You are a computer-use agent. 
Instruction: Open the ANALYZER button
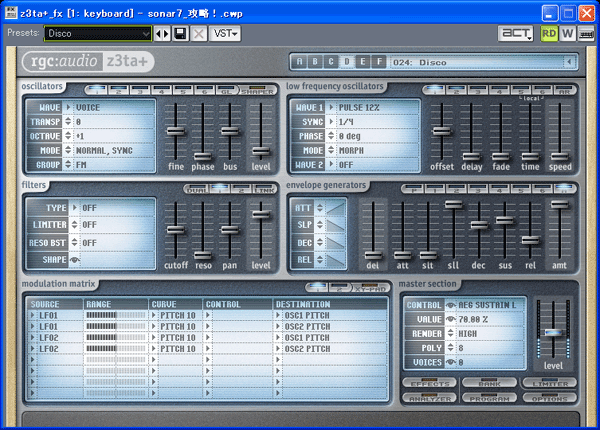point(429,398)
